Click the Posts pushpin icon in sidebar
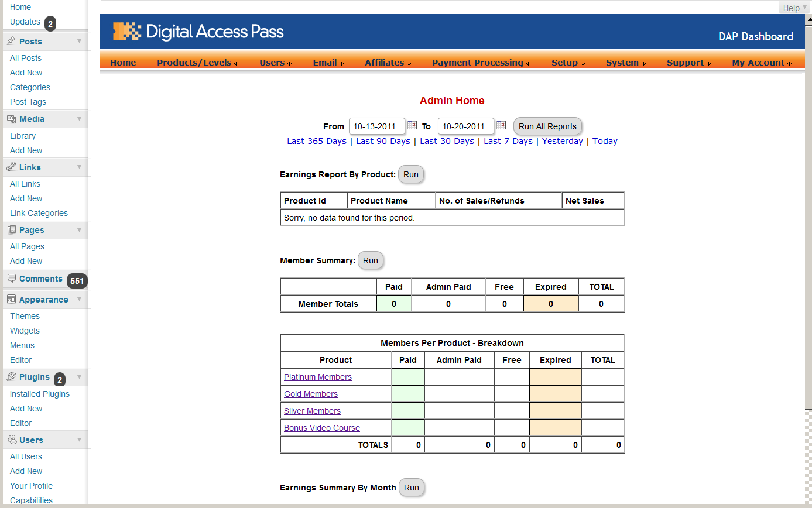The image size is (812, 508). (x=11, y=41)
